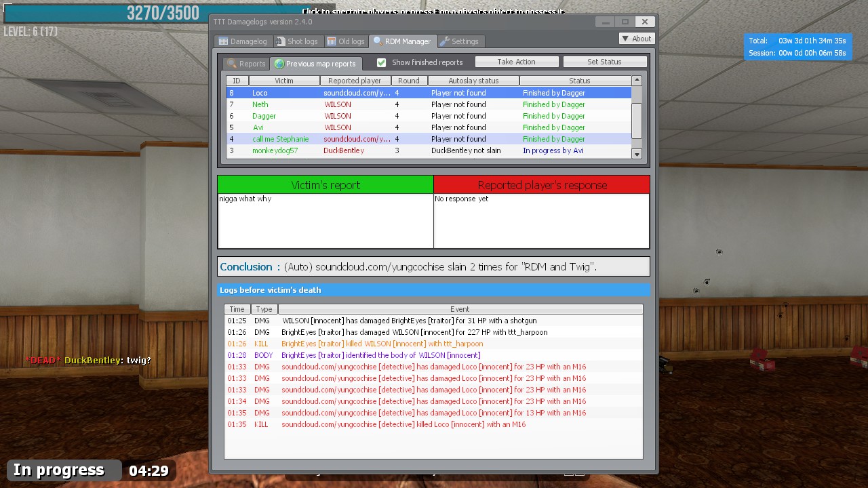Click scroll down arrow in reports list

pyautogui.click(x=637, y=155)
